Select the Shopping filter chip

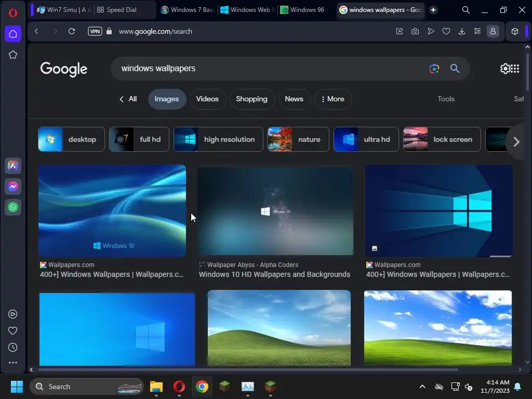click(x=252, y=99)
